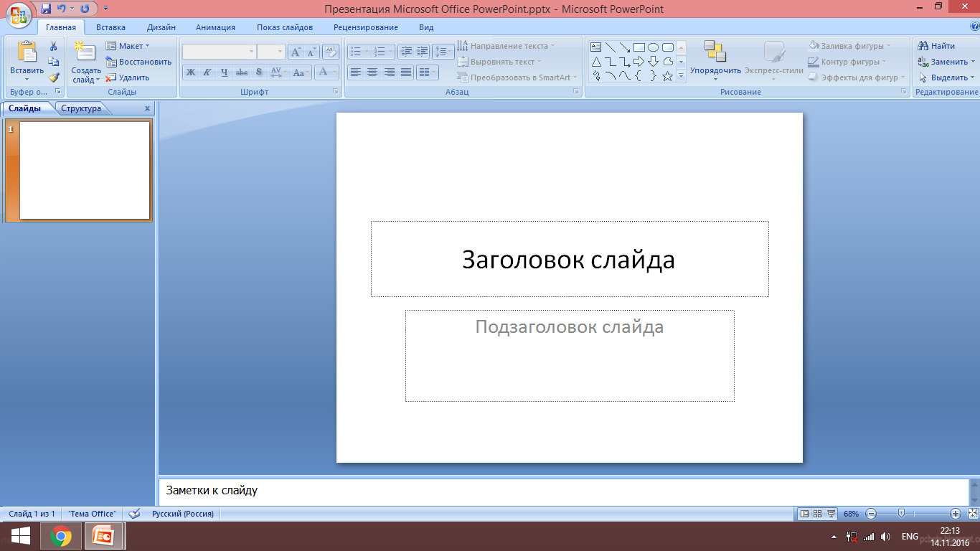
Task: Decrease list indent level
Action: pos(406,52)
